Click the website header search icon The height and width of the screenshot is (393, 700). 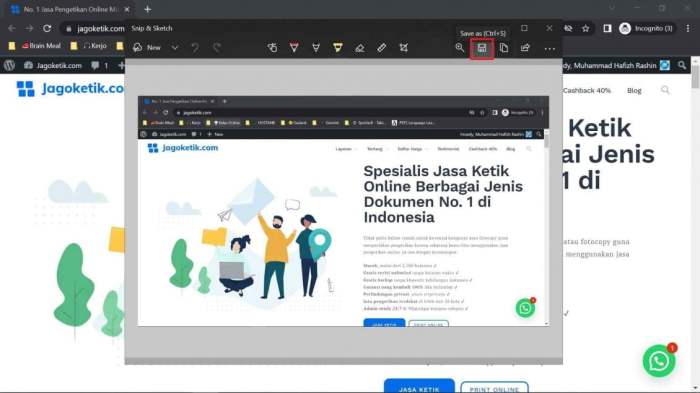(665, 90)
